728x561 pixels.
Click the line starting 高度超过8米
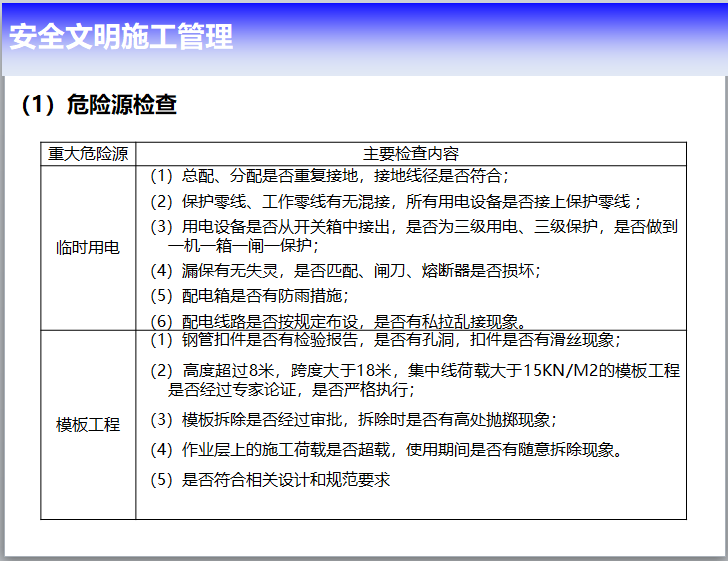pos(415,371)
